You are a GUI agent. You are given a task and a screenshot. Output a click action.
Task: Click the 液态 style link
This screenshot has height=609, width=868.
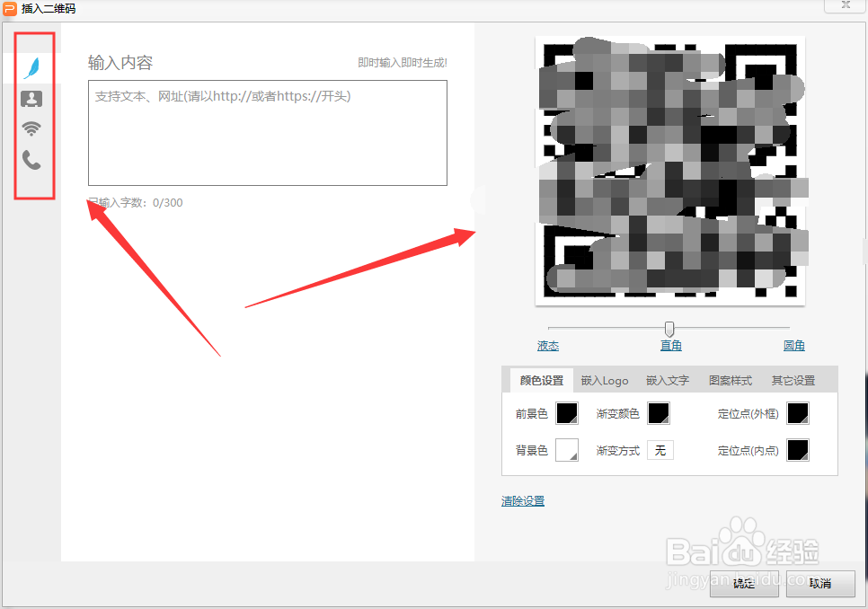pos(548,346)
